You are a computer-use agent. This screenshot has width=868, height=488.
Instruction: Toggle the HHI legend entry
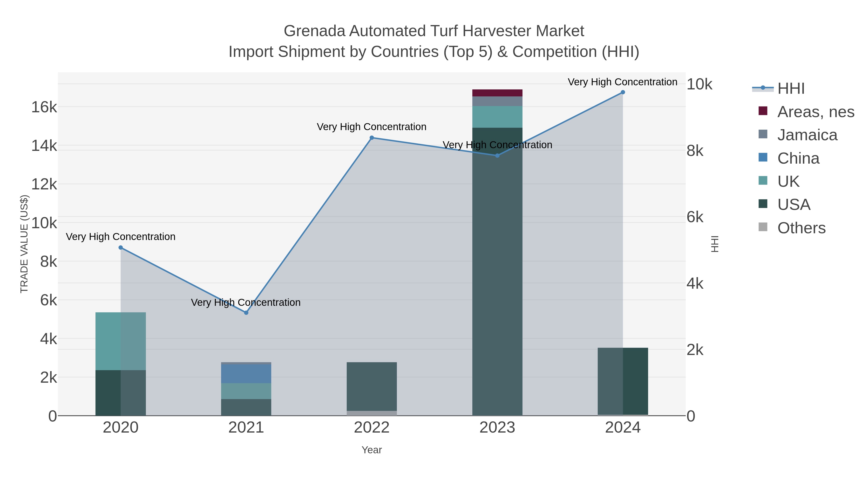pyautogui.click(x=779, y=89)
